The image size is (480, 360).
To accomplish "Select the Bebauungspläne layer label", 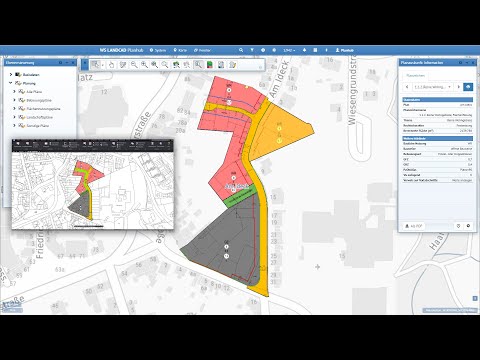I will pos(39,100).
